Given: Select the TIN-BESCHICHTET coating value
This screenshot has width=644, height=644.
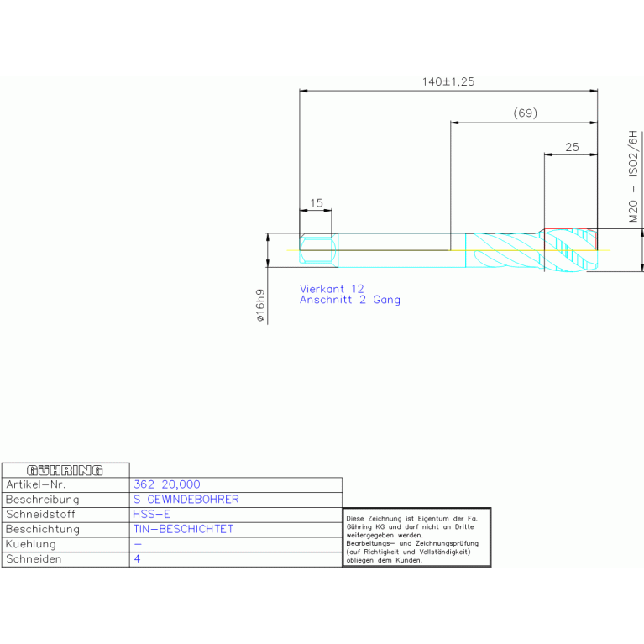Looking at the screenshot, I should point(183,529).
